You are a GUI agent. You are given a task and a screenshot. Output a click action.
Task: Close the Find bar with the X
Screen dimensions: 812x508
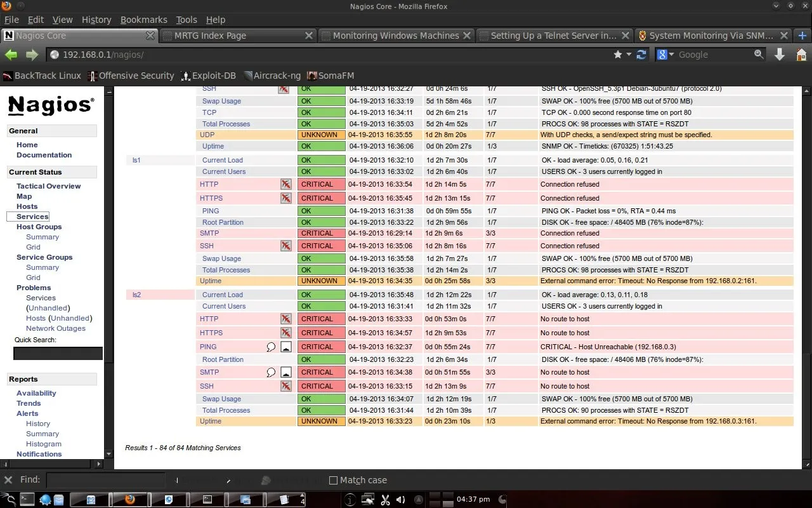pos(8,480)
